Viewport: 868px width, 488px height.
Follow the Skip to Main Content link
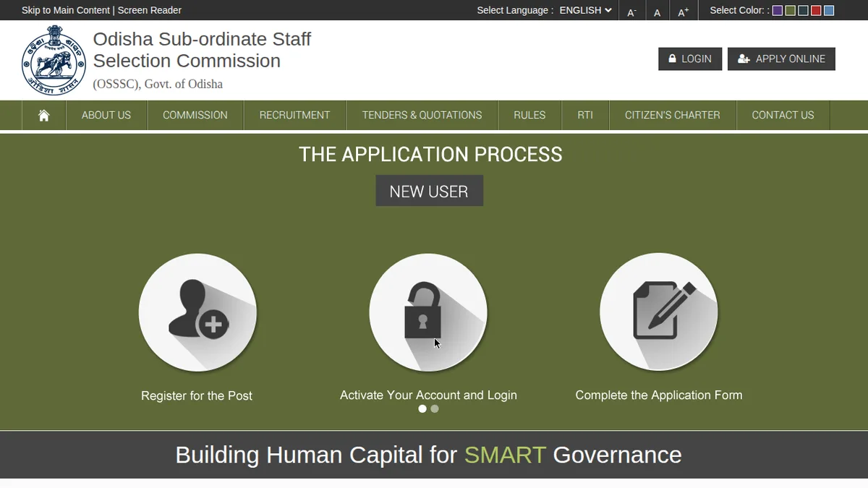tap(65, 10)
